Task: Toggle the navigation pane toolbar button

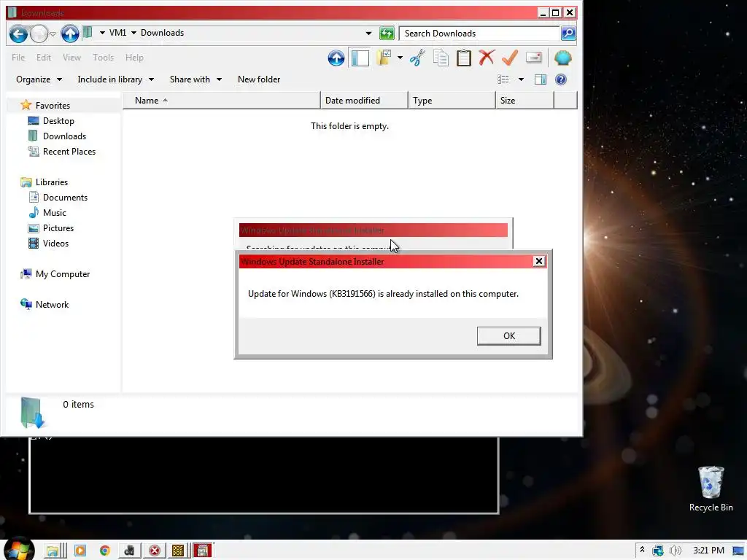Action: (360, 58)
